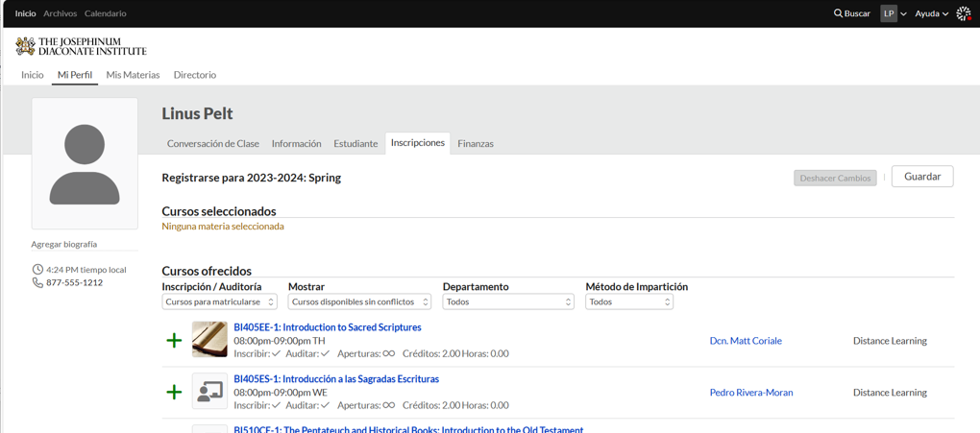Open the Departamento dropdown

coord(508,301)
